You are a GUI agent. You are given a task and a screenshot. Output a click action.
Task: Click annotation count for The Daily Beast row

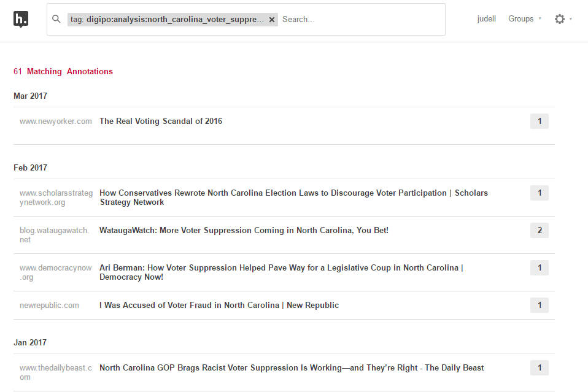click(540, 368)
